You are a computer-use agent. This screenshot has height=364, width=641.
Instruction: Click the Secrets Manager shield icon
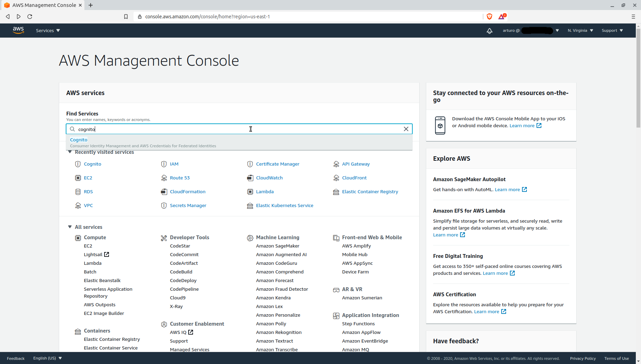[164, 205]
